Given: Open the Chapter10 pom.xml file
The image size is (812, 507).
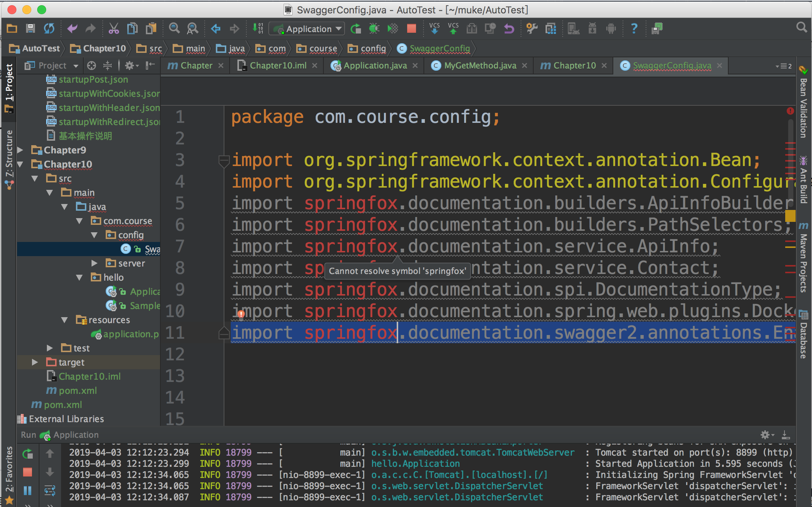Looking at the screenshot, I should click(x=77, y=390).
